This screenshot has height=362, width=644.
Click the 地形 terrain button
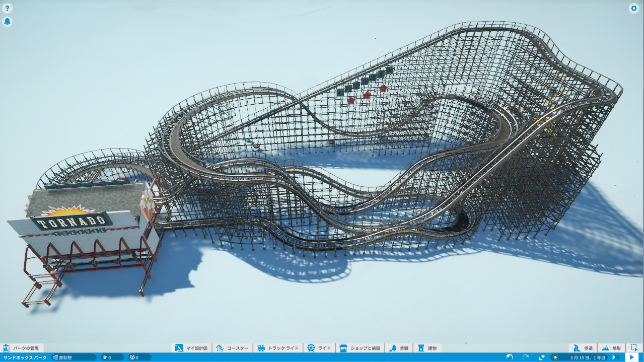pyautogui.click(x=611, y=348)
